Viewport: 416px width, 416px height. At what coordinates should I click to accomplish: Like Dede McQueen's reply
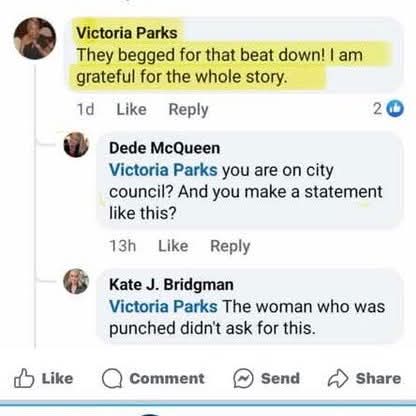(173, 246)
